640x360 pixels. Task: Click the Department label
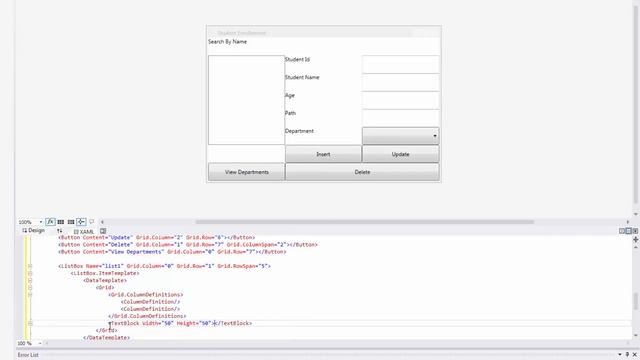point(299,131)
